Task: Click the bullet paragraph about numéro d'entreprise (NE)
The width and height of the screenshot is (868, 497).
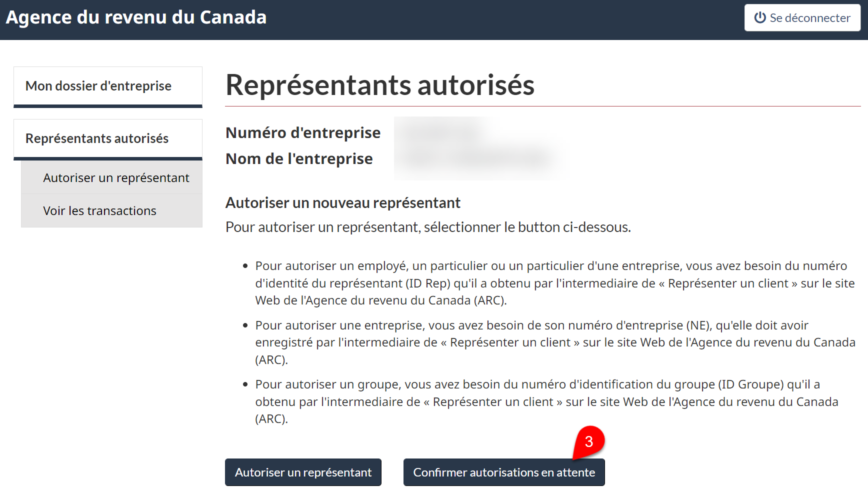Action: click(555, 342)
